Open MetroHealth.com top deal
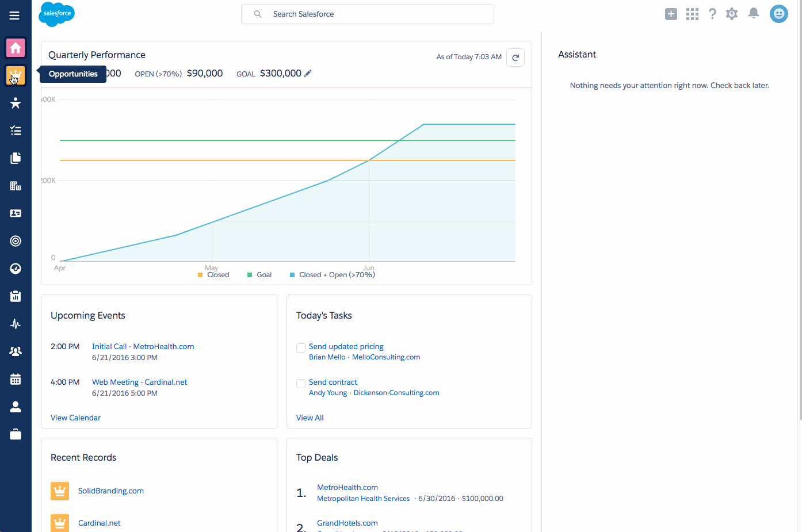802x532 pixels. pos(347,487)
